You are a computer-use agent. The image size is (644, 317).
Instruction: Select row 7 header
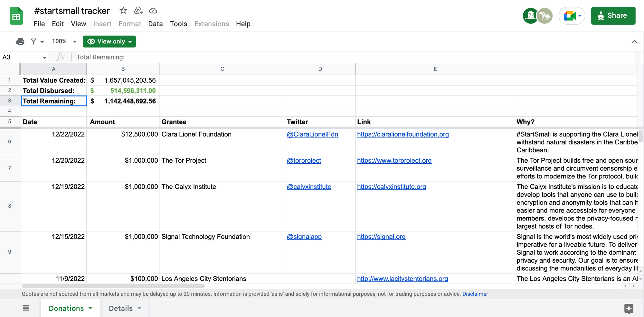click(x=10, y=168)
